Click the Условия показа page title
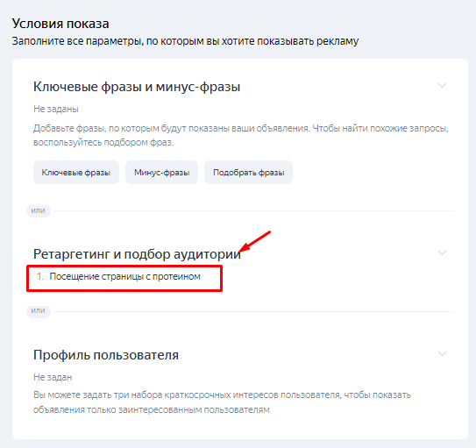 tap(60, 24)
